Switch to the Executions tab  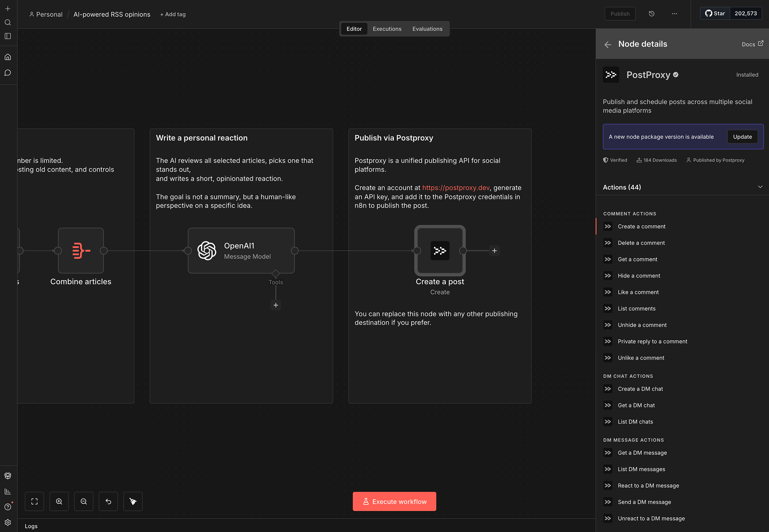click(387, 29)
